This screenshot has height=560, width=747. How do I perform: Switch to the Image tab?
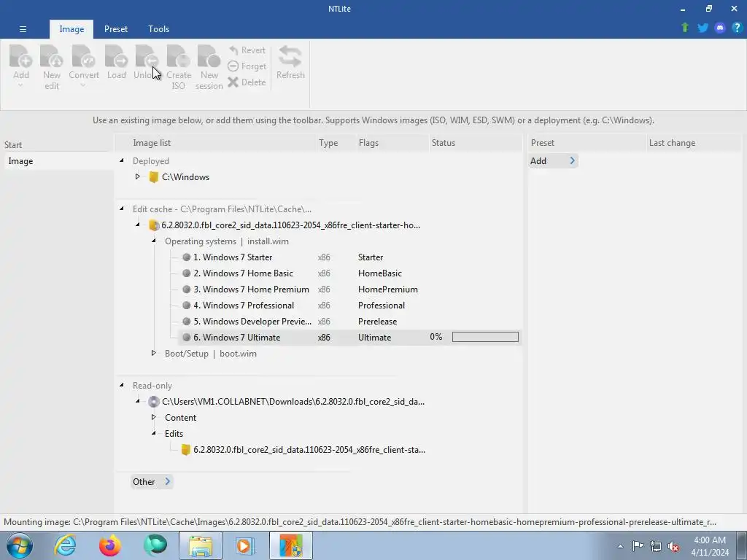coord(71,29)
